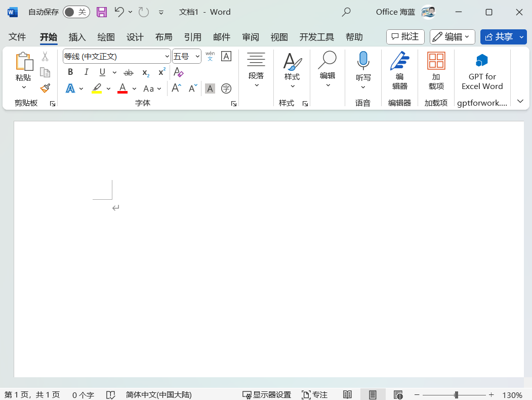Undo the last action
The image size is (532, 400).
click(x=119, y=12)
